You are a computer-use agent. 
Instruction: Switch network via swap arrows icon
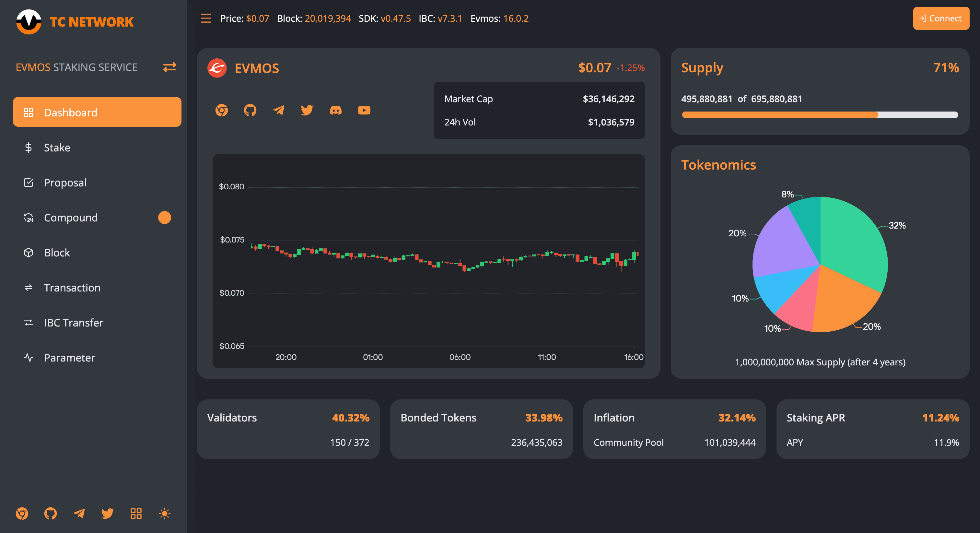(170, 67)
